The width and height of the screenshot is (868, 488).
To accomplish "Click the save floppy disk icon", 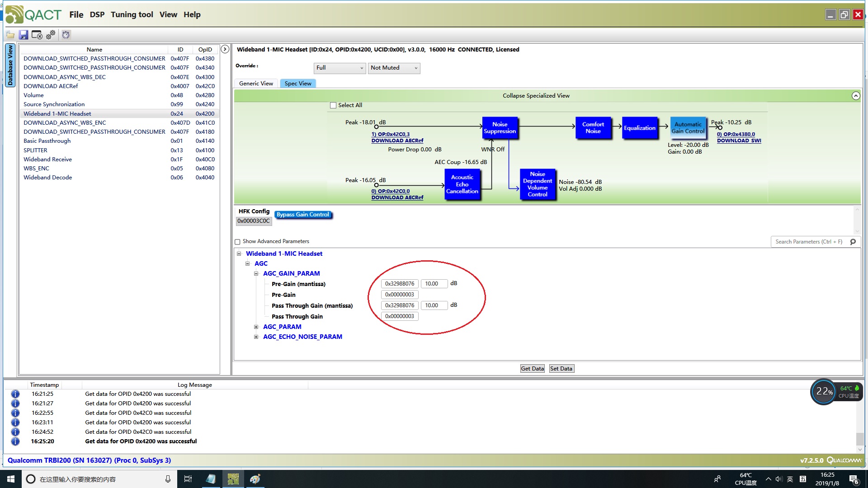I will (x=24, y=35).
